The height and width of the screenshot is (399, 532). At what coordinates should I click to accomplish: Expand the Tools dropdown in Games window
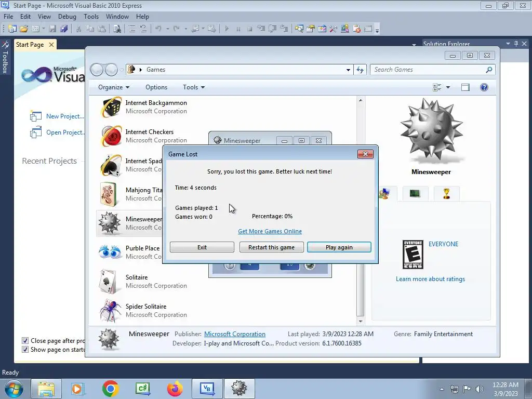(194, 87)
